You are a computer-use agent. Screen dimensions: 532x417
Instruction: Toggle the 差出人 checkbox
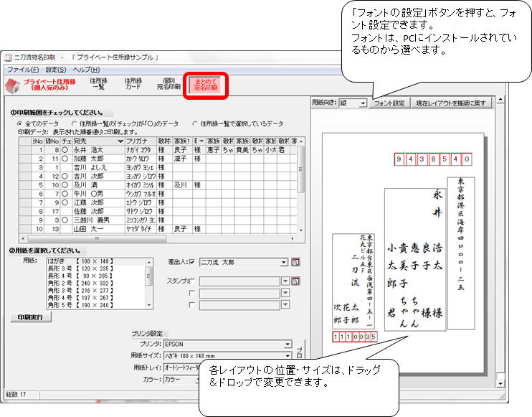(191, 263)
